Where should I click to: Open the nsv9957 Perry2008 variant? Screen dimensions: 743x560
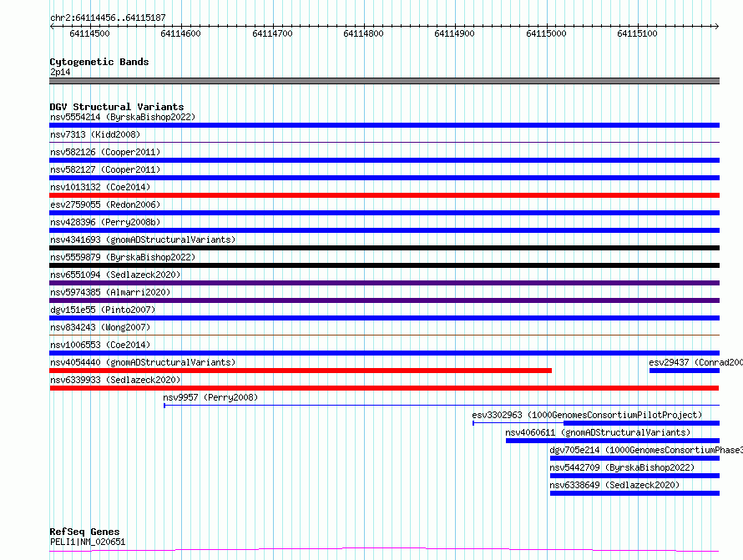pyautogui.click(x=210, y=397)
